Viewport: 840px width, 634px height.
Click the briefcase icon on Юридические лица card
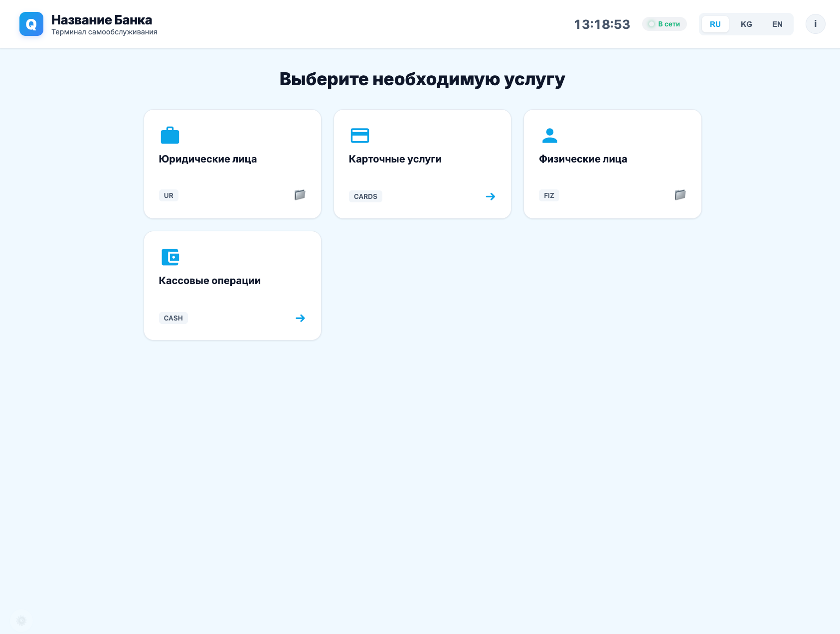point(170,135)
